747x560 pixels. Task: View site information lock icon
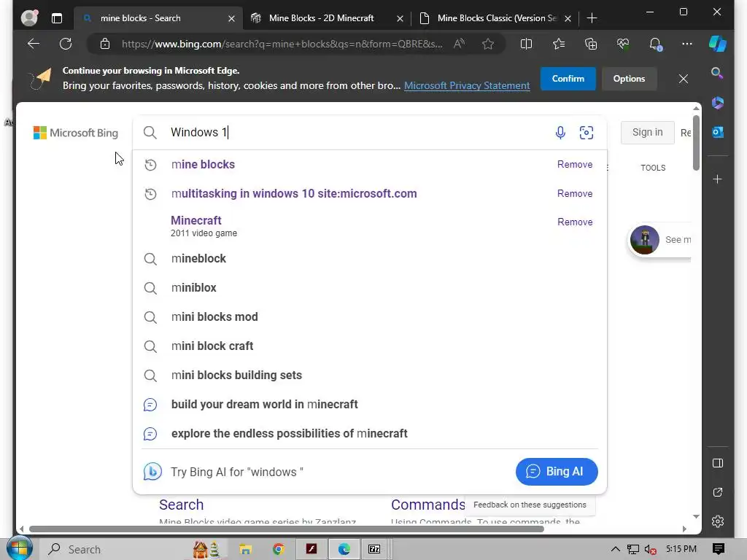105,44
